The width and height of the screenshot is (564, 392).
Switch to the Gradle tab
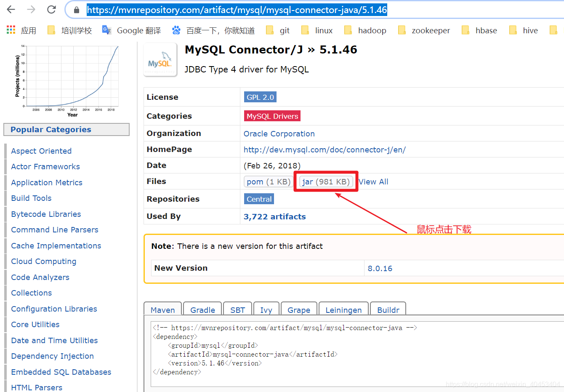pos(202,309)
